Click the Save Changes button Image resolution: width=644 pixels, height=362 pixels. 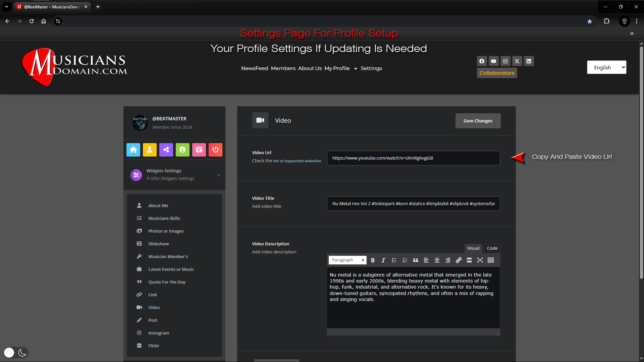478,121
